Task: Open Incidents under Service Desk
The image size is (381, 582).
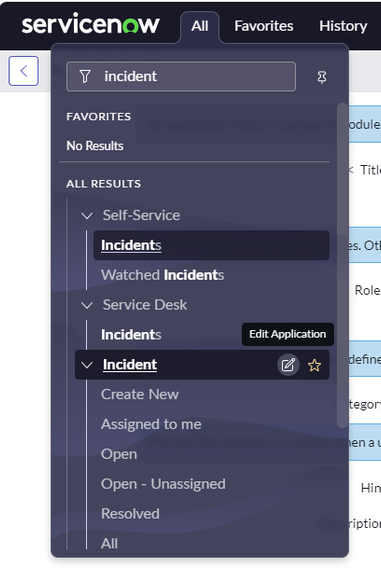Action: 131,335
